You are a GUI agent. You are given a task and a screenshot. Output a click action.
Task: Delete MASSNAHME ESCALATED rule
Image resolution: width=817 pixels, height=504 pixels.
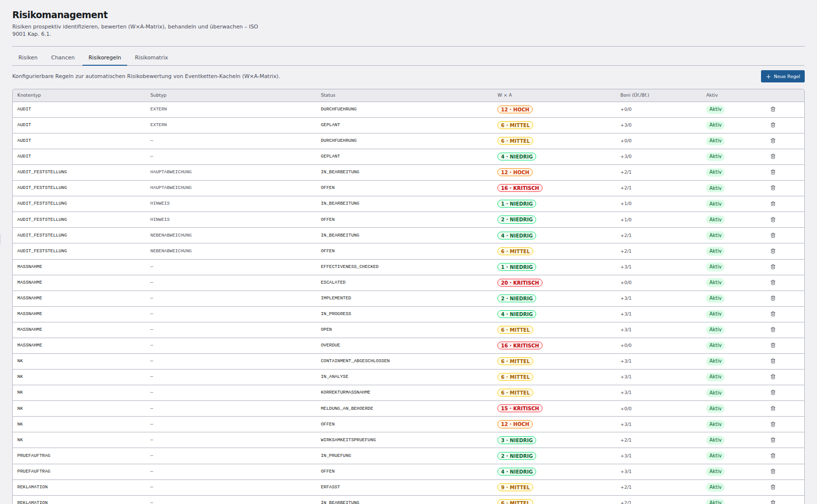[x=773, y=283]
